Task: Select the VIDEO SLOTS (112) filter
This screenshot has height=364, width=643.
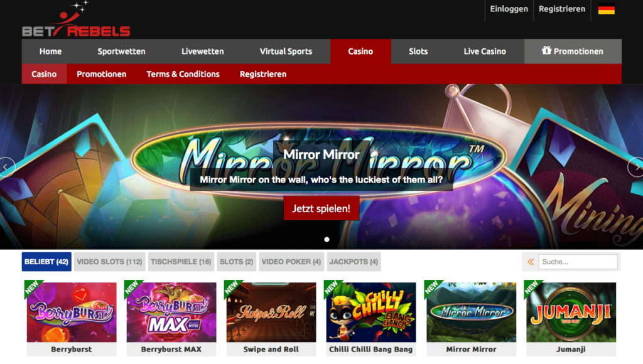Action: click(x=109, y=262)
